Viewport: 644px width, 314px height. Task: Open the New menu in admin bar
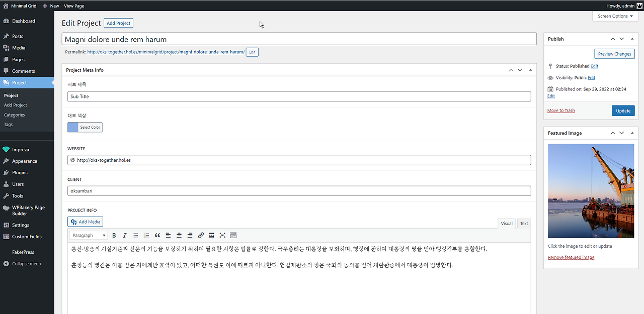51,6
